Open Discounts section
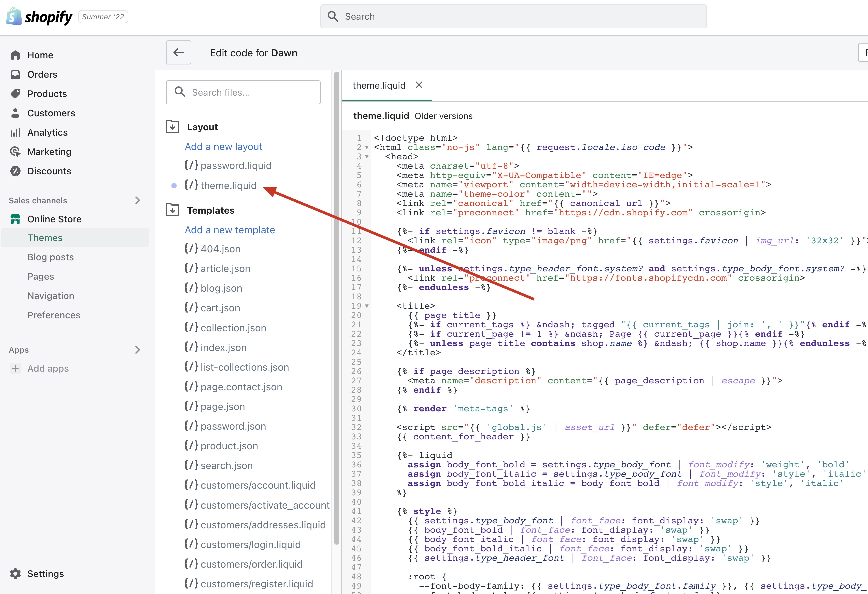 (49, 171)
